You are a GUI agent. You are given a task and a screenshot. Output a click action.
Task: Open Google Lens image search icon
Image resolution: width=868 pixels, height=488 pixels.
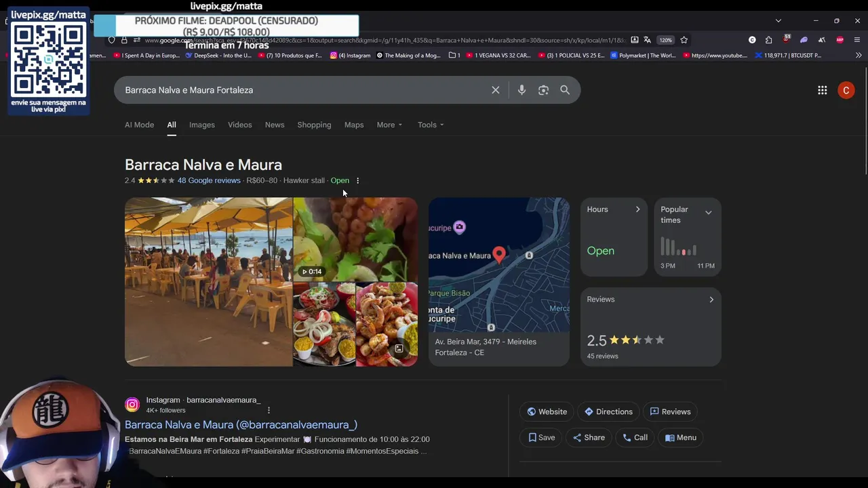[x=543, y=90]
